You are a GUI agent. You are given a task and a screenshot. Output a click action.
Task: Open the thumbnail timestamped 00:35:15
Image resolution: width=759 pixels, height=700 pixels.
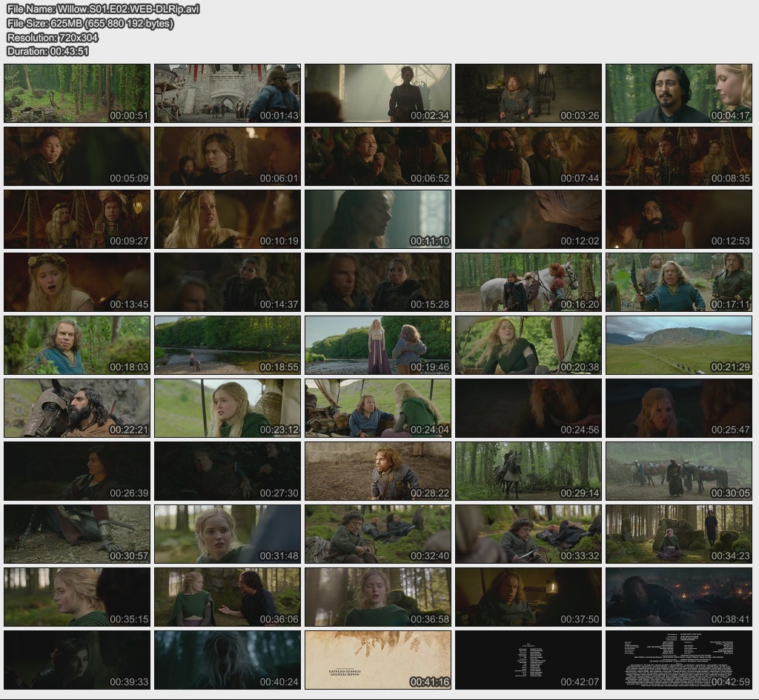click(77, 598)
